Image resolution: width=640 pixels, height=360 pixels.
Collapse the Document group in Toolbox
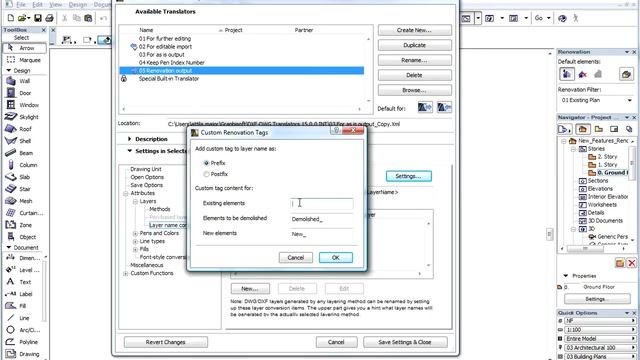9,247
